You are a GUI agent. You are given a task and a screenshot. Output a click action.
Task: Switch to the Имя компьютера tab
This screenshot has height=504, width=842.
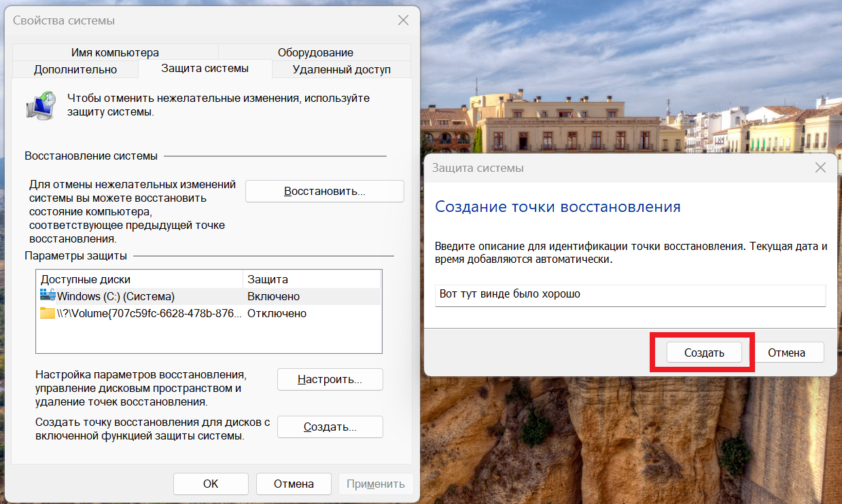[x=115, y=52]
